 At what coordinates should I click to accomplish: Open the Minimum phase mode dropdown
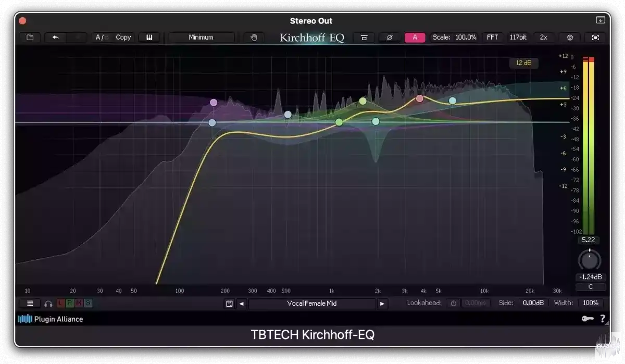pyautogui.click(x=202, y=37)
